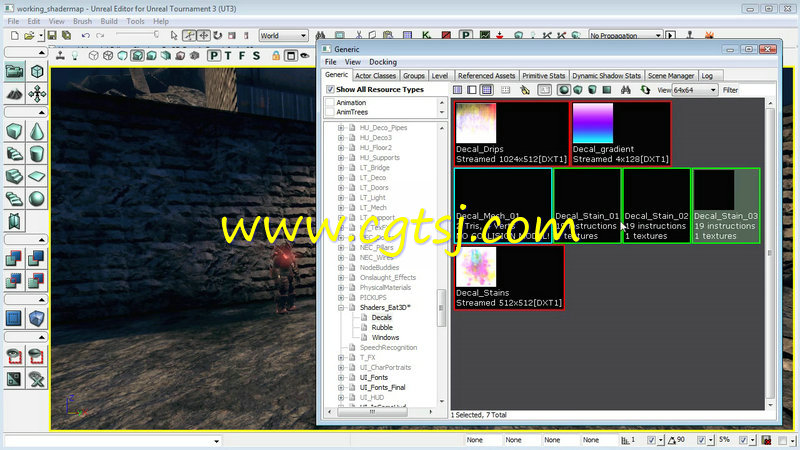This screenshot has height=450, width=800.
Task: Switch to the Scene Manager tab
Action: pyautogui.click(x=670, y=76)
